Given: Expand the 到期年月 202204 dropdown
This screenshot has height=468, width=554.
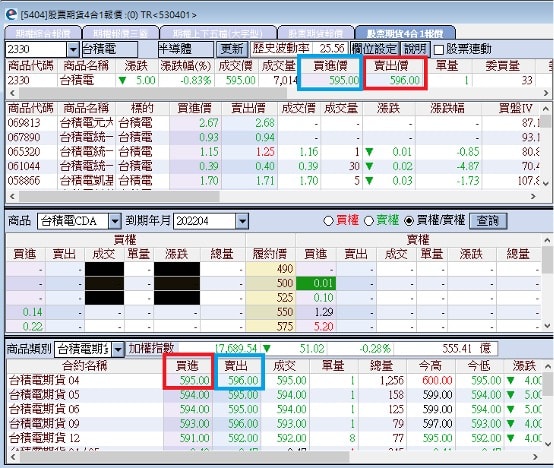Looking at the screenshot, I should point(242,221).
